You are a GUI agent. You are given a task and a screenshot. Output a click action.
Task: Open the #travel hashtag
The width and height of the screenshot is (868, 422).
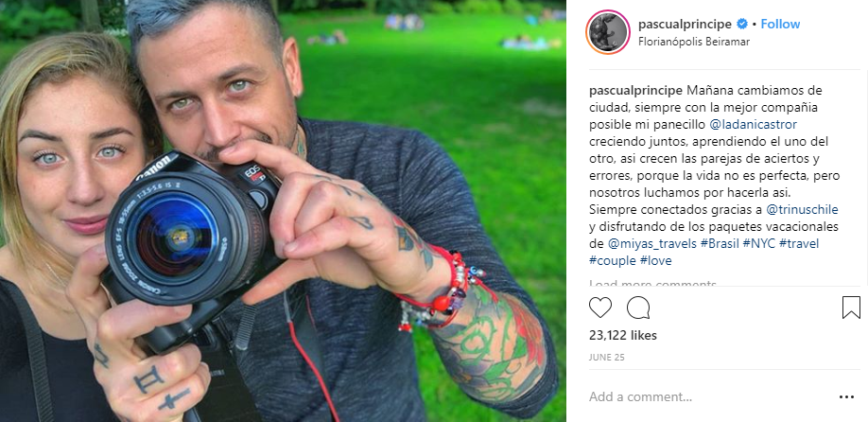799,244
